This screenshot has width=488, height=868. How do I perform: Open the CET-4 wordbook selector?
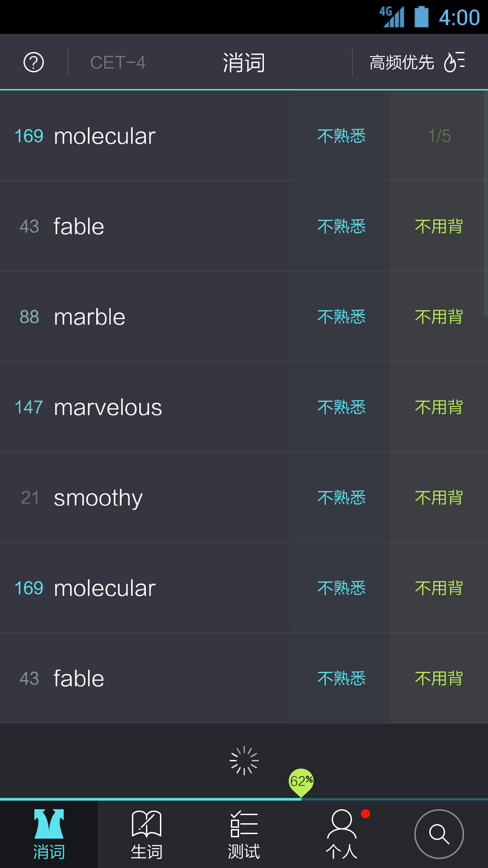117,62
